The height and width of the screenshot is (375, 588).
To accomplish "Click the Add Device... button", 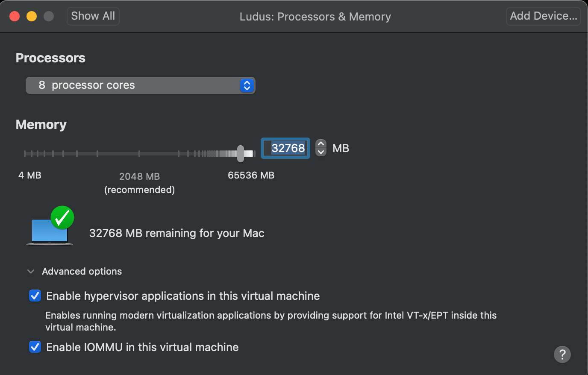I will coord(543,16).
